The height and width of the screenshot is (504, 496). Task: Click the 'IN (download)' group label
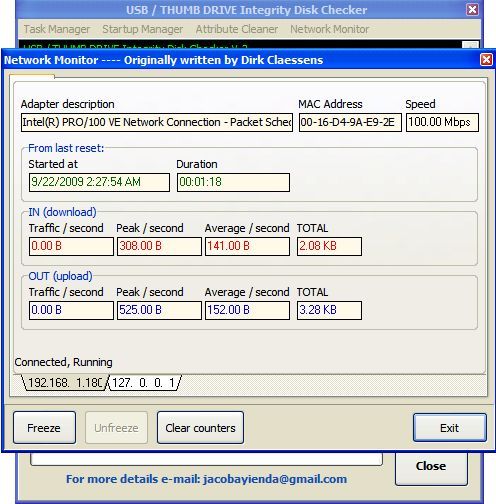point(62,212)
